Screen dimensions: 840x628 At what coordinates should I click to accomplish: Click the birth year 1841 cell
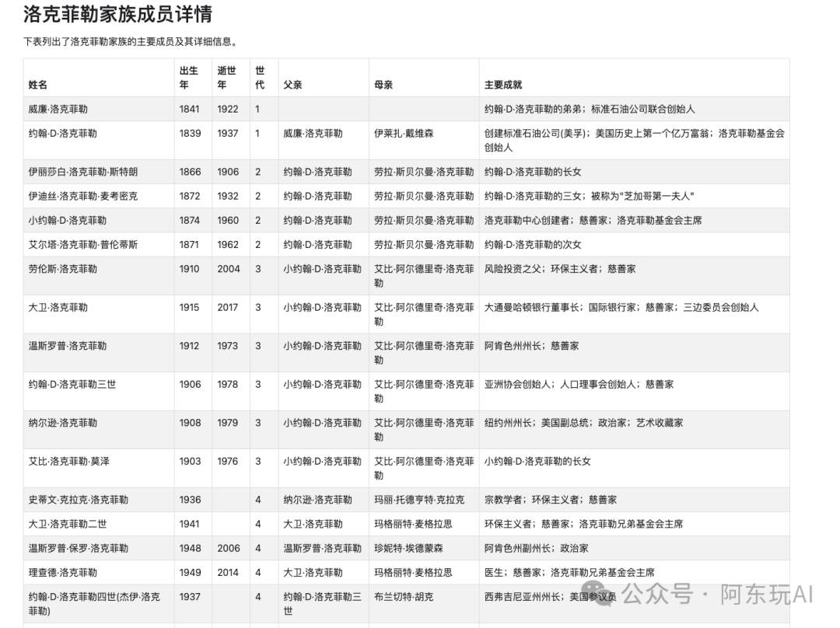(x=189, y=109)
